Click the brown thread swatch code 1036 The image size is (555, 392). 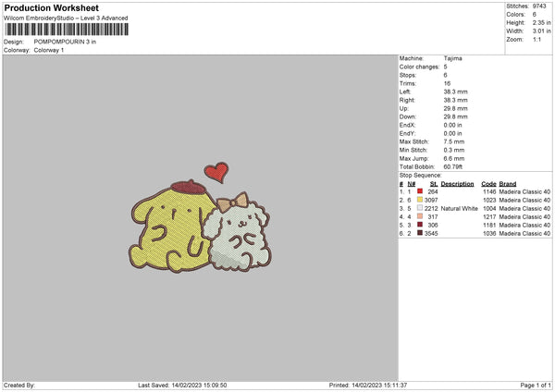pyautogui.click(x=420, y=233)
